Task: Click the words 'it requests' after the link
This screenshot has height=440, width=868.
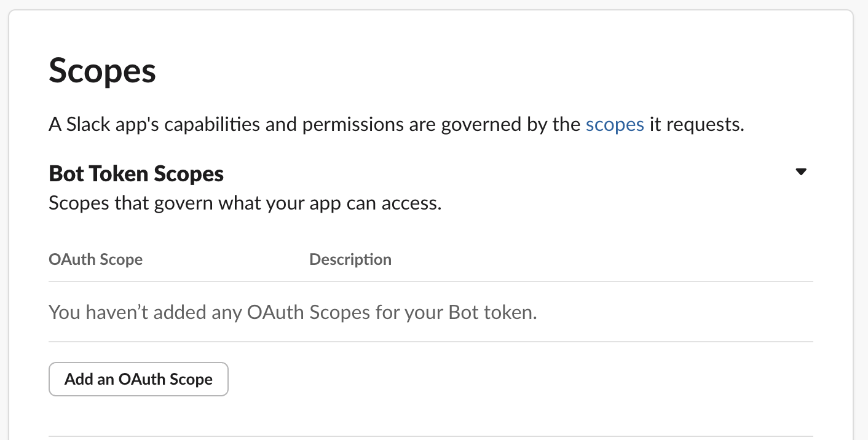Action: [696, 125]
